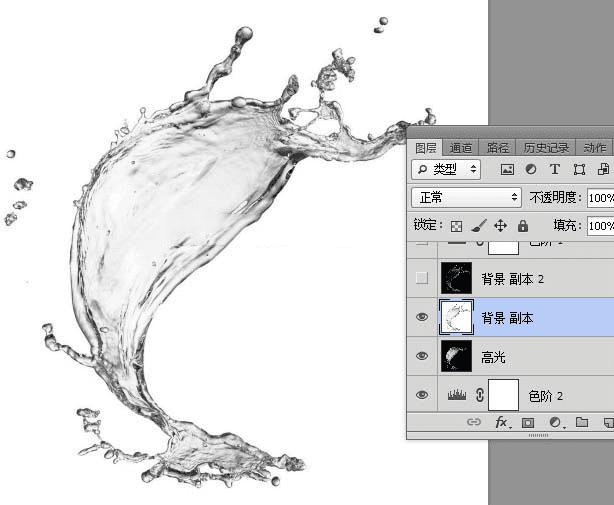Filter layers by shape icon
Screen dimensions: 614x505
pyautogui.click(x=579, y=170)
